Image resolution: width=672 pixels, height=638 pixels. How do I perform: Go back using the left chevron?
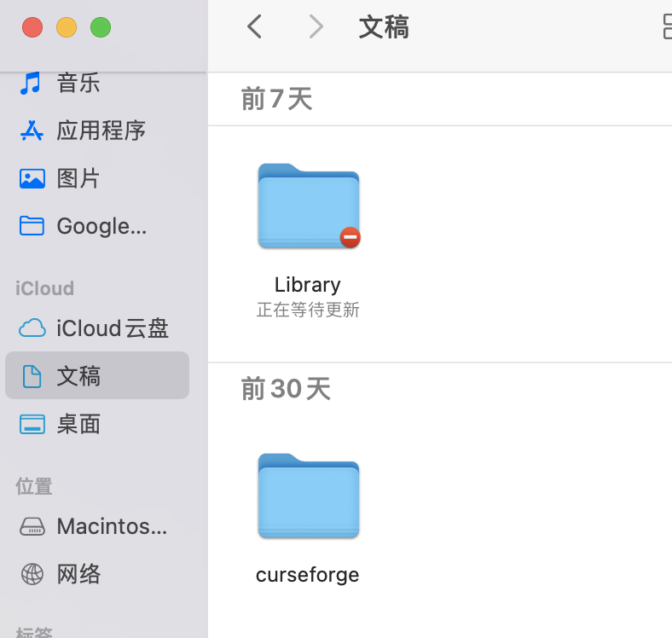[254, 27]
